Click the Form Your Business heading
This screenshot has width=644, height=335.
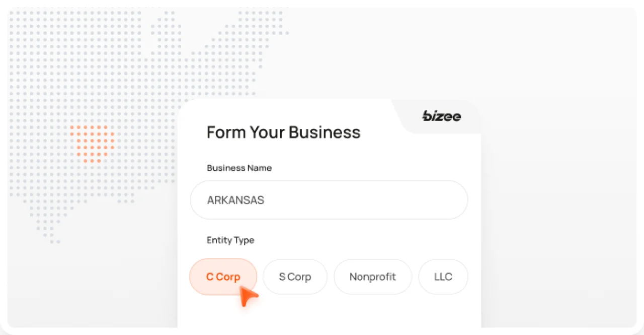point(283,132)
